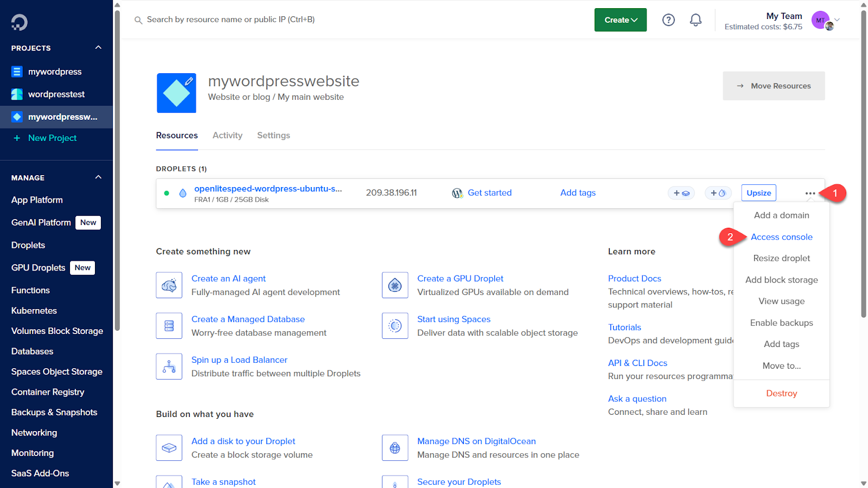The image size is (868, 488).
Task: Open the Tutorials link
Action: [624, 328]
